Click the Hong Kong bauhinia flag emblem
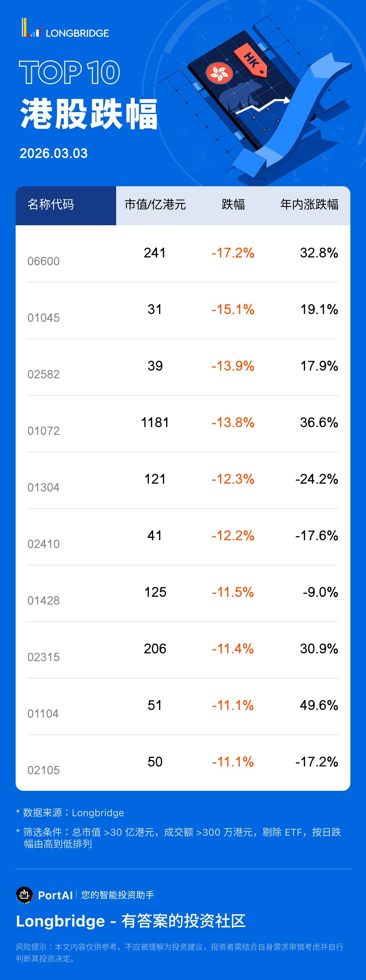Viewport: 366px width, 980px height. (x=219, y=73)
